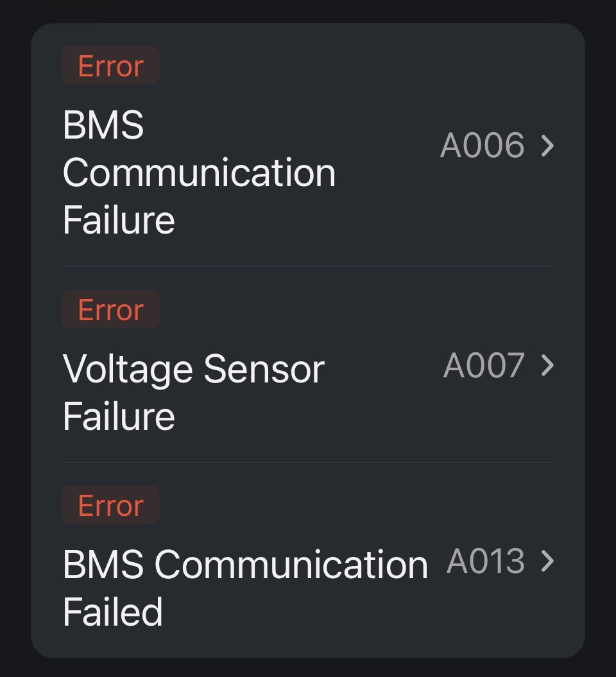Tap the Error badge above Voltage Sensor Failure
Screen dimensions: 616x677
click(x=110, y=310)
